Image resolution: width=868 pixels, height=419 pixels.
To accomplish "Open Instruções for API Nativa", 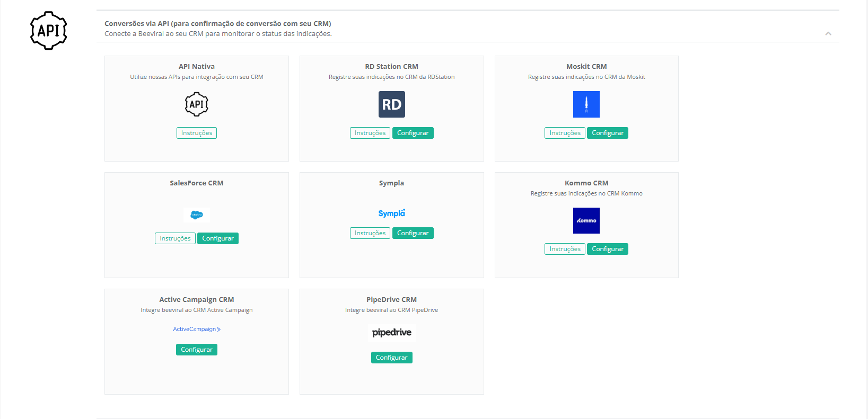I will pos(197,133).
